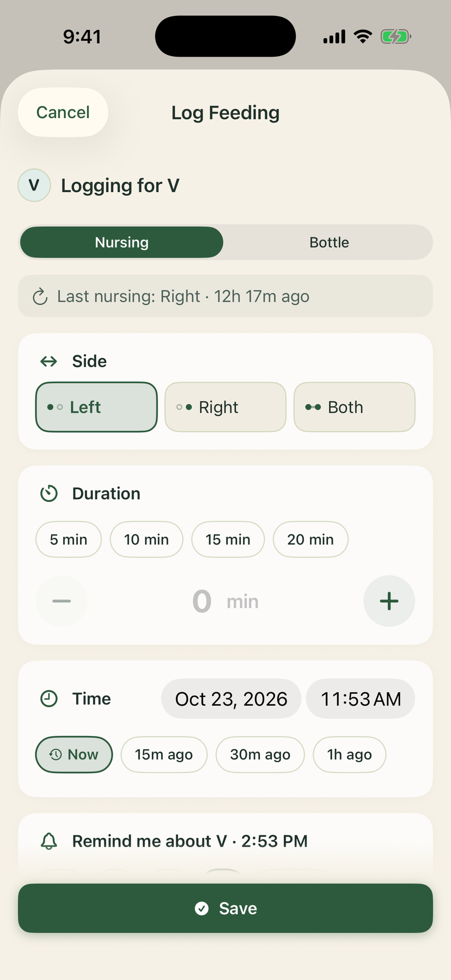Click the Side double-arrow icon
Screen dimensions: 451x980
coord(49,362)
